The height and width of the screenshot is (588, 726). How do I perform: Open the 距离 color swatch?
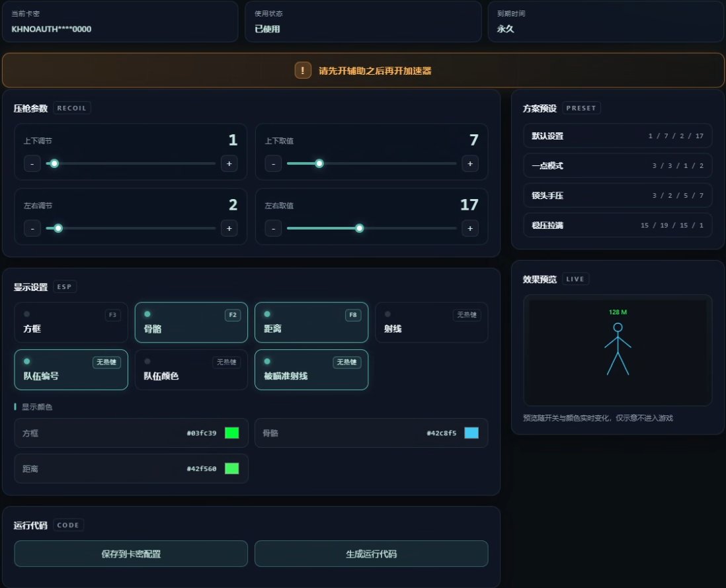point(232,468)
